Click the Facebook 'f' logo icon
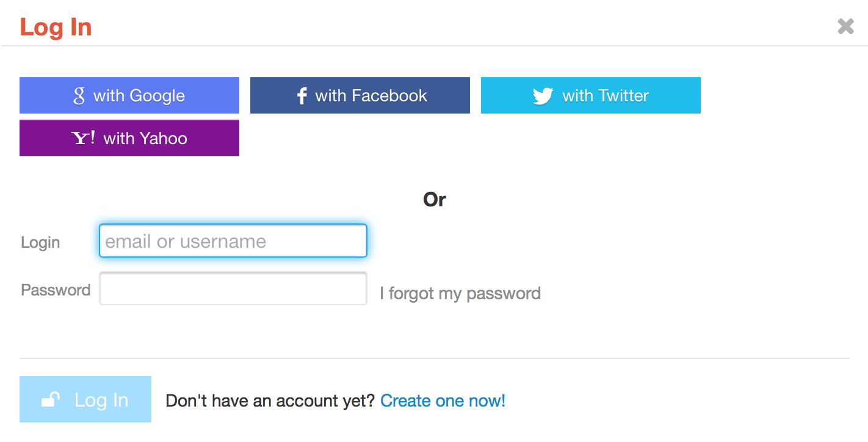868x442 pixels. click(x=302, y=96)
